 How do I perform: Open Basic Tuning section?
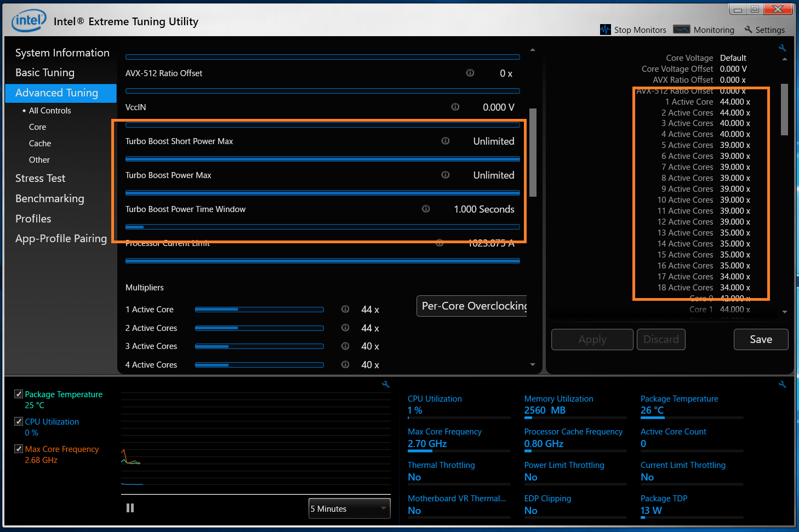click(44, 72)
